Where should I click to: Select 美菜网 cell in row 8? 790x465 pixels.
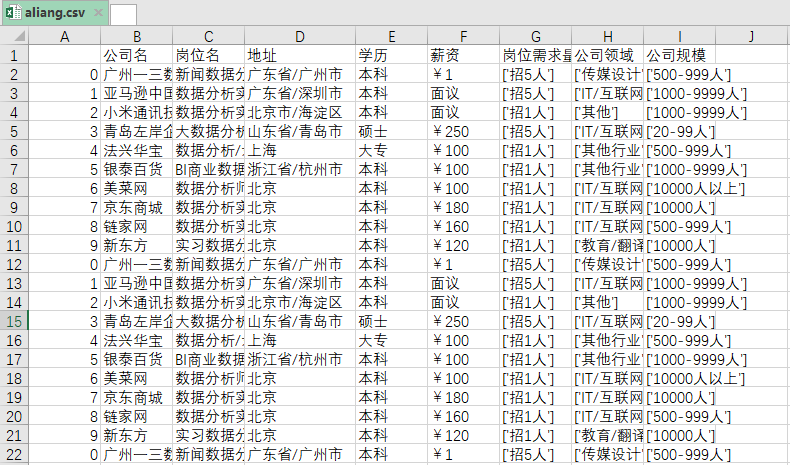pyautogui.click(x=137, y=188)
